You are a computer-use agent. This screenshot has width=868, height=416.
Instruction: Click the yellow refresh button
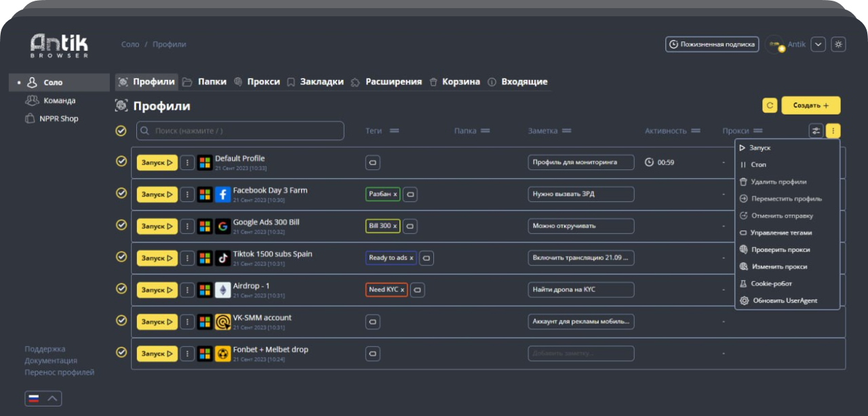click(770, 106)
